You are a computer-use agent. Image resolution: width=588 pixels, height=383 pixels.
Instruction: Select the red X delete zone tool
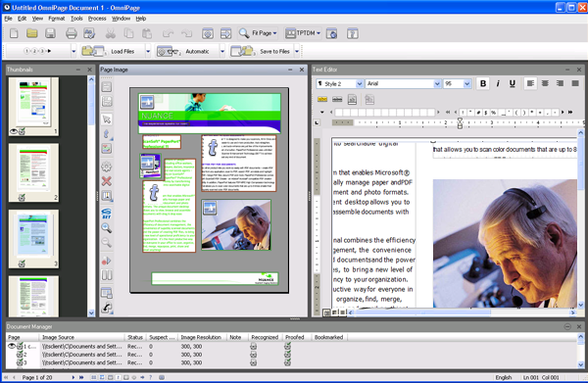pyautogui.click(x=107, y=181)
